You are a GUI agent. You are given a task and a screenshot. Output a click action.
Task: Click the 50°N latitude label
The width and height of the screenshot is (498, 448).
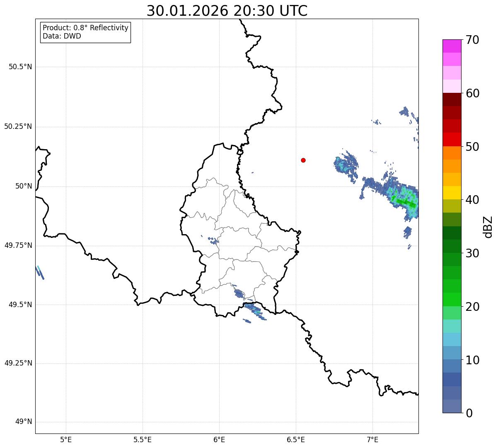pyautogui.click(x=24, y=186)
